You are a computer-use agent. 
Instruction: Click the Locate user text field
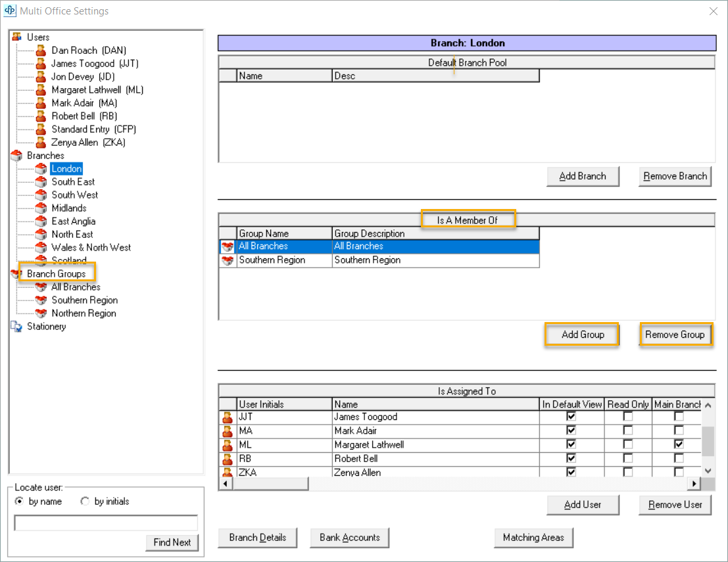coord(106,523)
